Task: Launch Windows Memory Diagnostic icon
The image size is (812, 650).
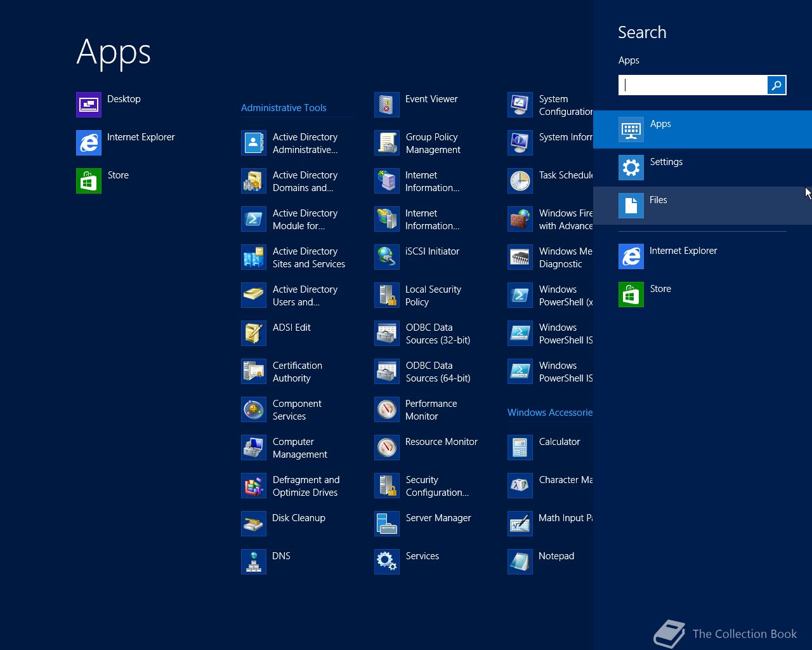Action: click(x=520, y=257)
